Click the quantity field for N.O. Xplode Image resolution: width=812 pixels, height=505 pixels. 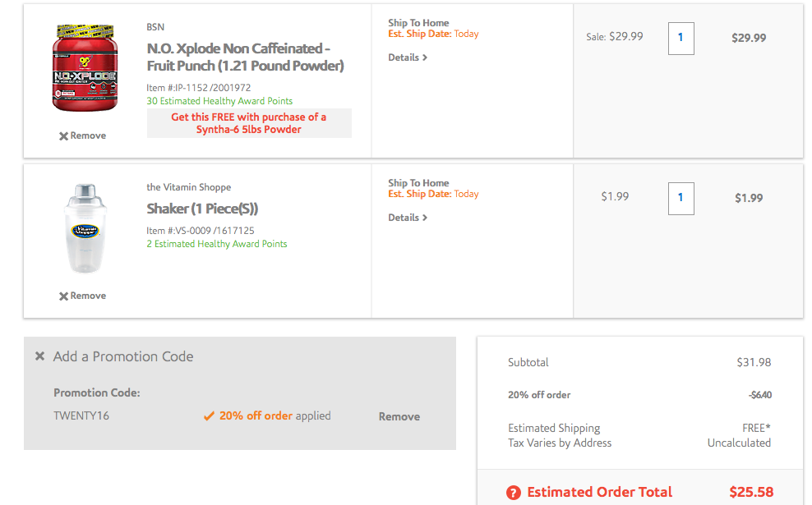tap(681, 39)
